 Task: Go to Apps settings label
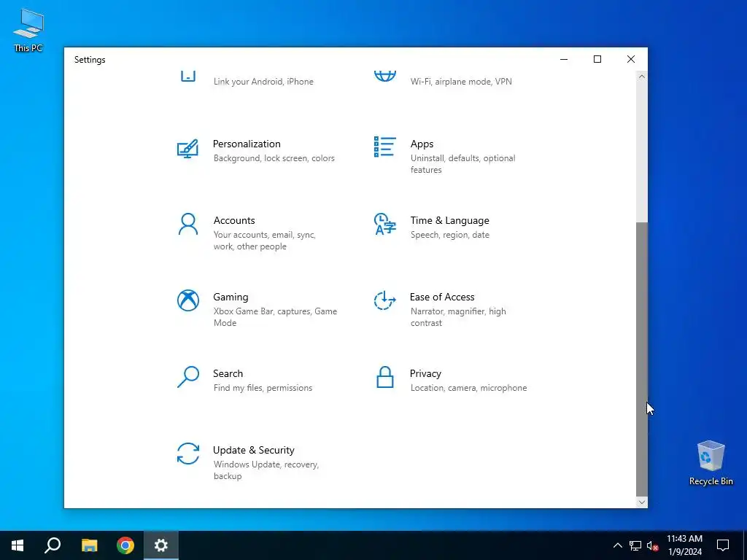tap(422, 144)
